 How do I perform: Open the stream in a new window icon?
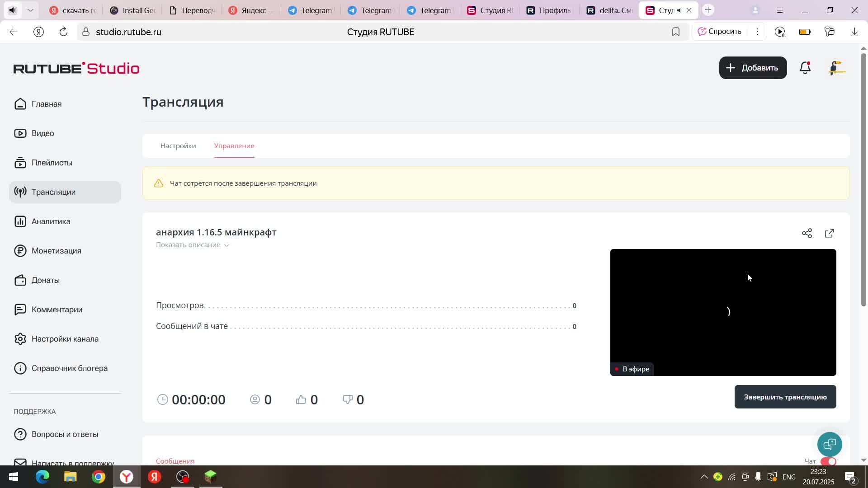pos(830,233)
